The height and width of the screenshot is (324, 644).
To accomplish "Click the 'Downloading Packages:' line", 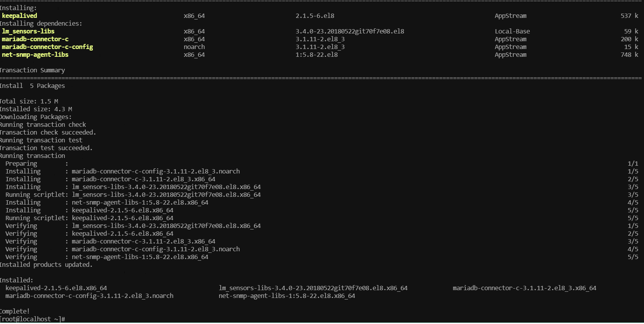I will click(36, 117).
